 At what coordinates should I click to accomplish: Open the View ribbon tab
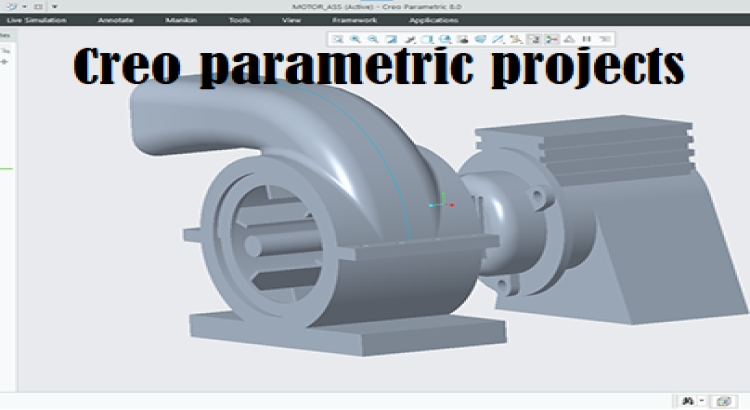(291, 20)
